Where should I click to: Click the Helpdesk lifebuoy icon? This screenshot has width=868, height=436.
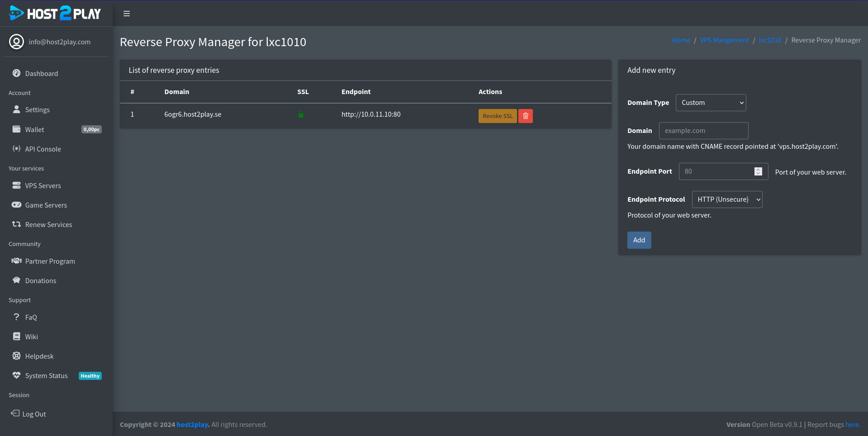tap(16, 356)
